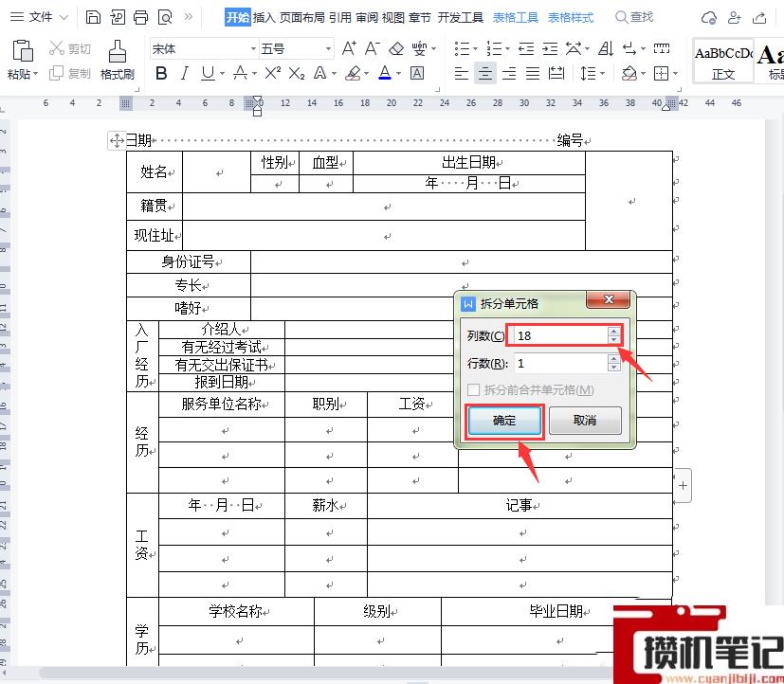This screenshot has width=784, height=684.
Task: Toggle Italic formatting
Action: pos(185,74)
